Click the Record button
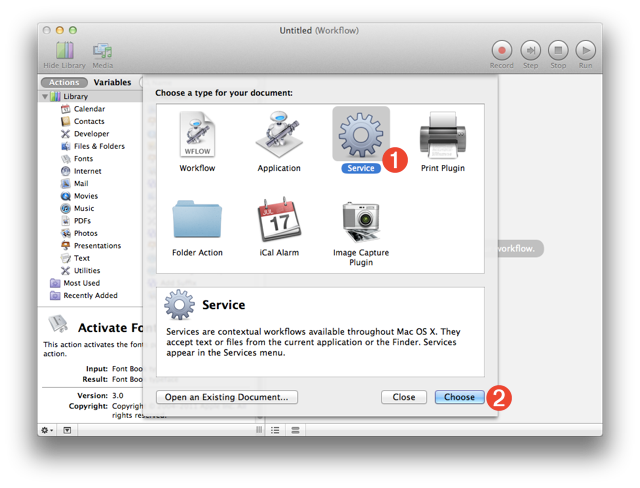Image resolution: width=640 pixels, height=488 pixels. (x=502, y=51)
